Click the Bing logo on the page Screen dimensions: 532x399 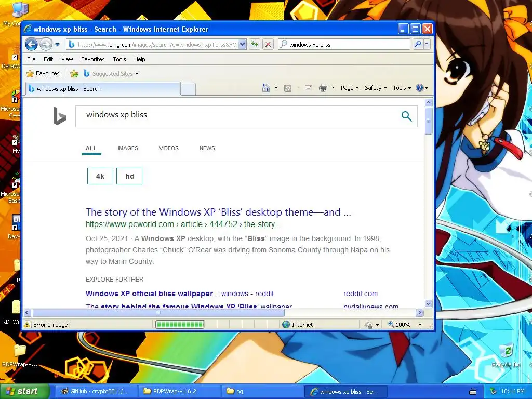click(x=60, y=116)
